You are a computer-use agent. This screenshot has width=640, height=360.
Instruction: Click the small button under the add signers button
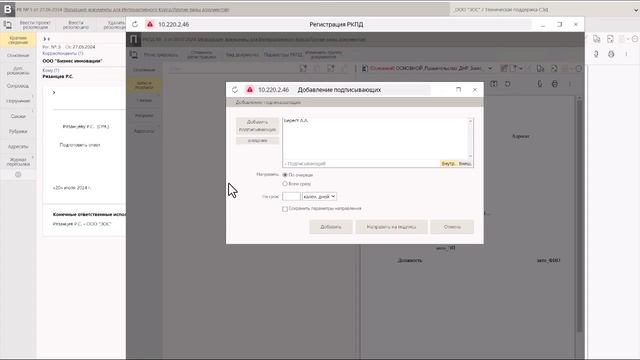pyautogui.click(x=258, y=140)
